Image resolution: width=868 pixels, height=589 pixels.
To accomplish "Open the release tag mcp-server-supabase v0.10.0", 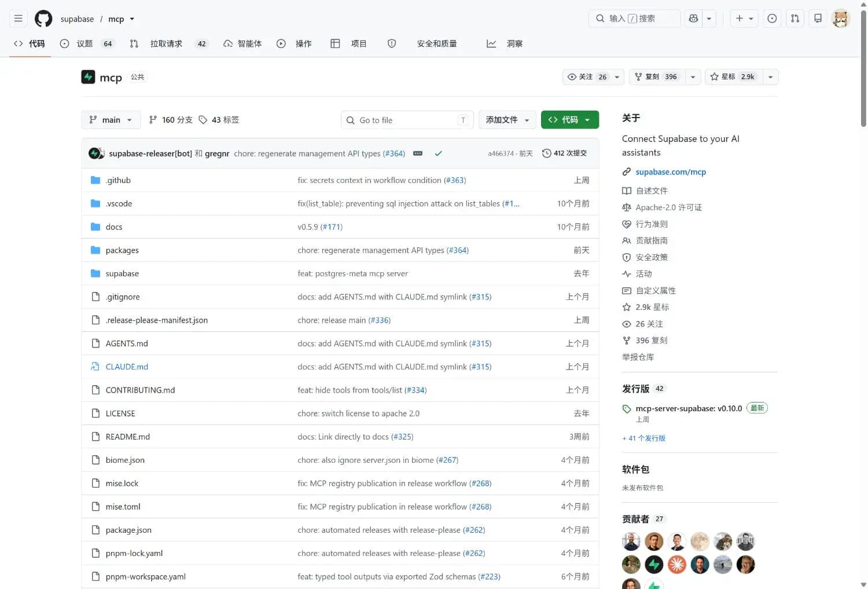I will click(689, 408).
